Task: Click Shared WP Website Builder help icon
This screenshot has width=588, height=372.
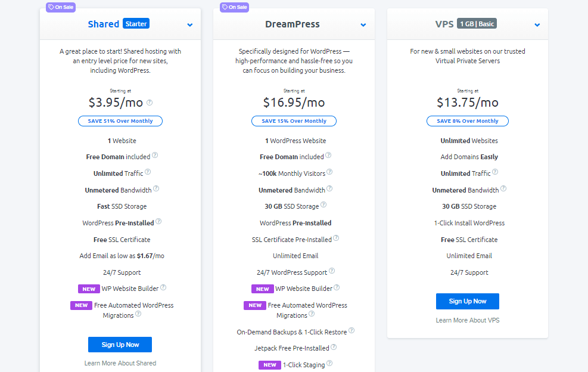Action: [x=163, y=287]
